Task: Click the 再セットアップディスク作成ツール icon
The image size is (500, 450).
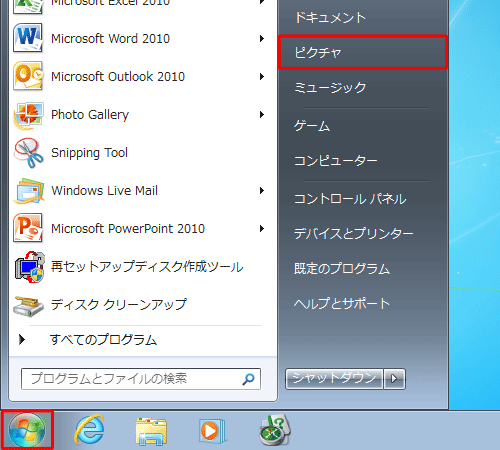Action: coord(29,267)
